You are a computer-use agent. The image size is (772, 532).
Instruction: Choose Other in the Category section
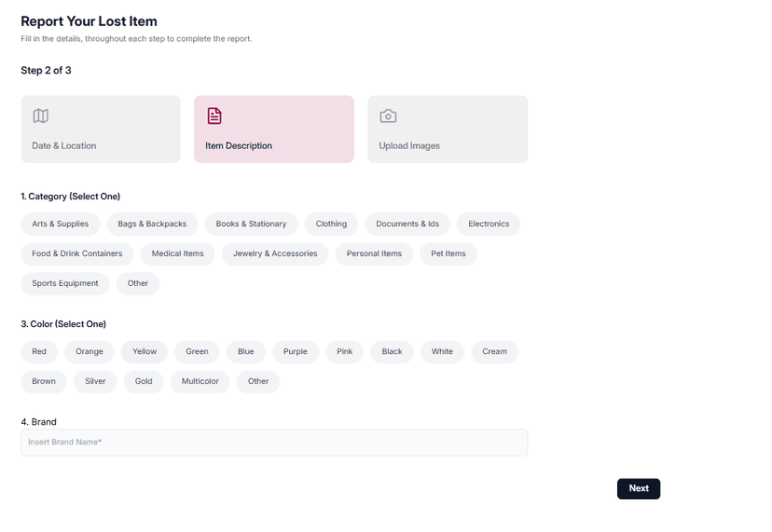pos(138,283)
